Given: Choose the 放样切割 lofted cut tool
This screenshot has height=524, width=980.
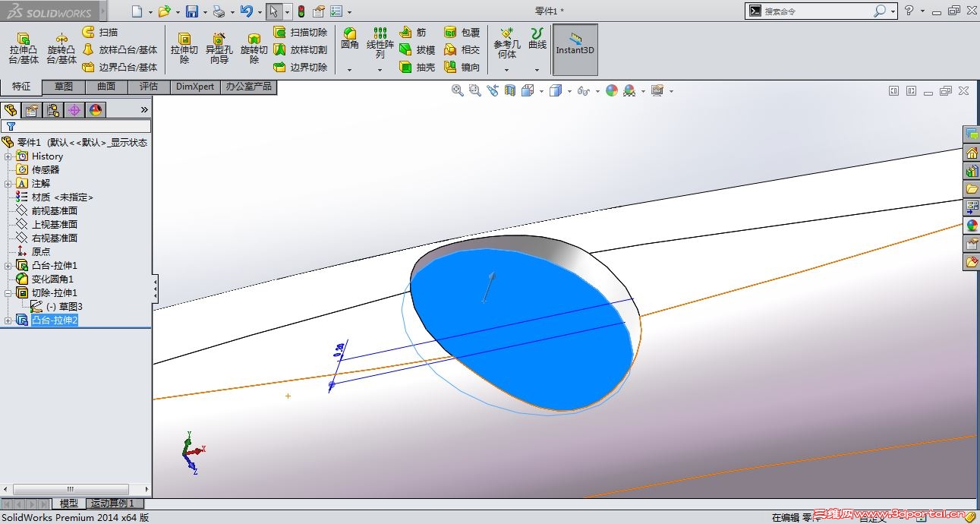Looking at the screenshot, I should pos(300,49).
